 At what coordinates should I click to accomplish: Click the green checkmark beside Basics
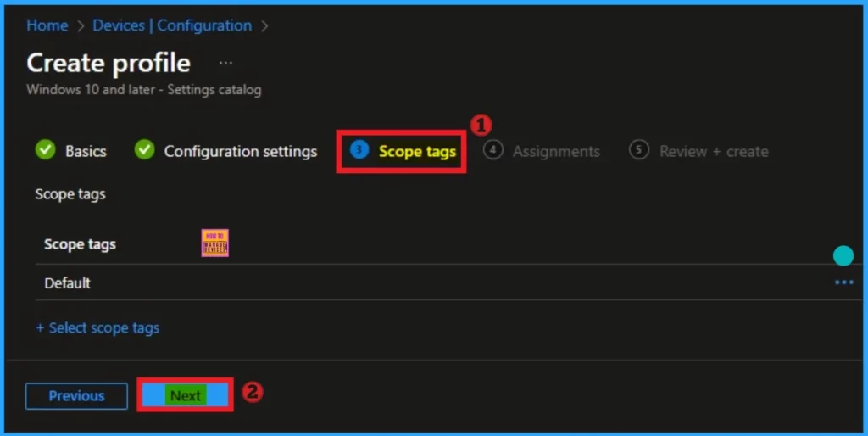(x=46, y=149)
